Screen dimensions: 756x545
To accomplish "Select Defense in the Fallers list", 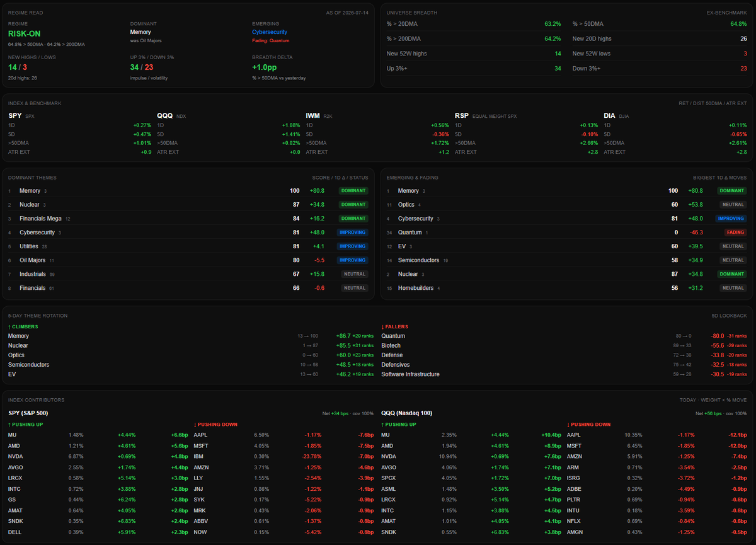I will (x=392, y=355).
